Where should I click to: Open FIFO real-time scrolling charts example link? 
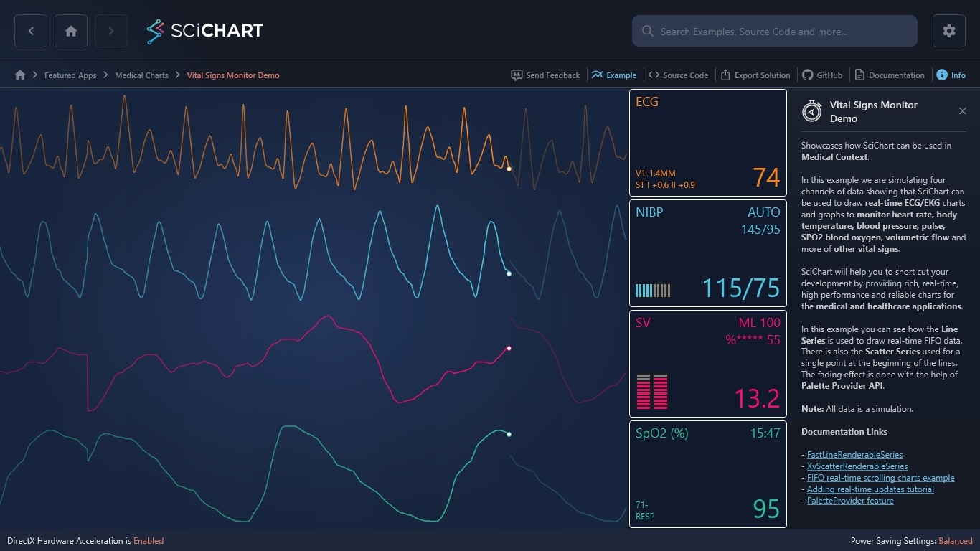point(881,478)
